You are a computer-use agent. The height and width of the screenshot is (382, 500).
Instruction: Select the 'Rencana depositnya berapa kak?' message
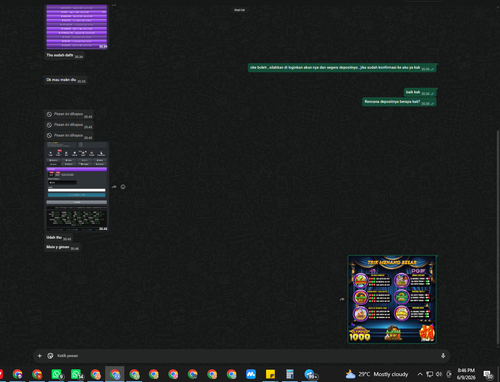pyautogui.click(x=399, y=102)
